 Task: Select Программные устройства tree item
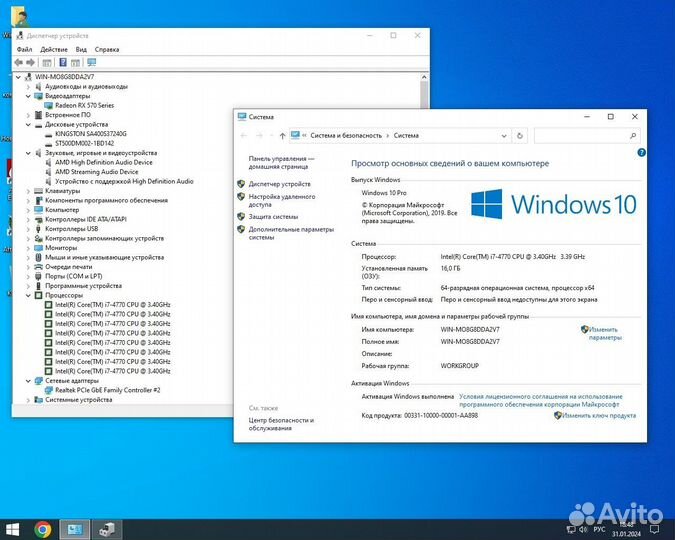point(83,286)
